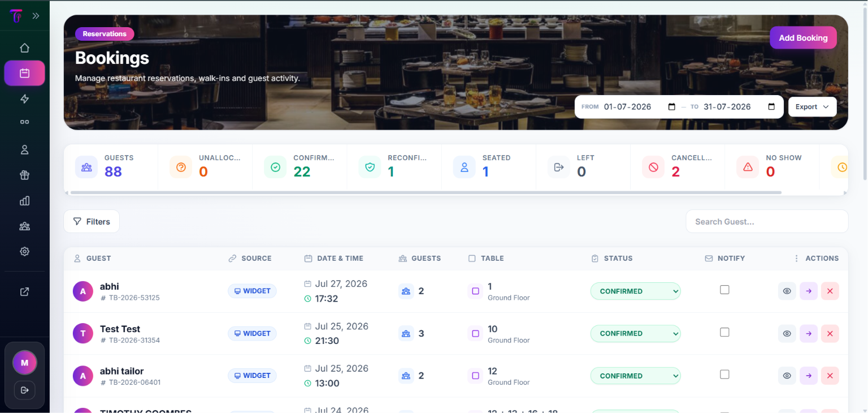Screen dimensions: 868x413
Task: Click the Add Booking button
Action: [803, 38]
